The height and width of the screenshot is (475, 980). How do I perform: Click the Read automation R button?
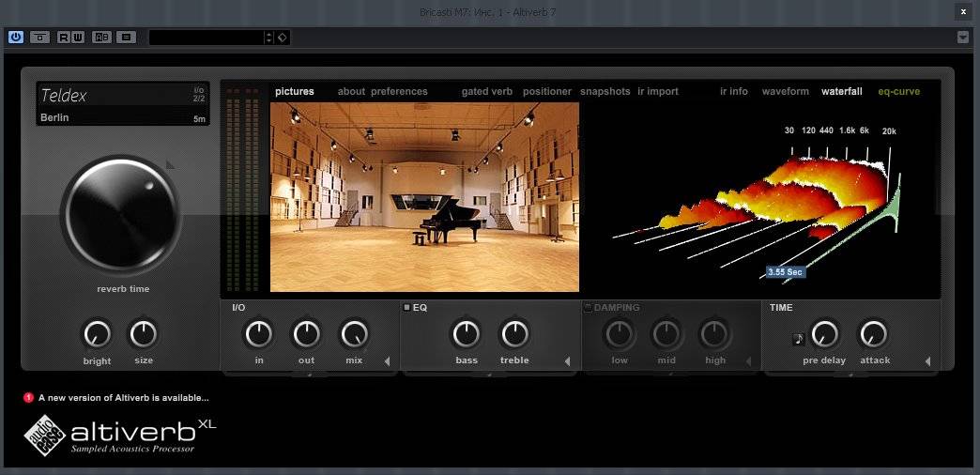(x=63, y=38)
